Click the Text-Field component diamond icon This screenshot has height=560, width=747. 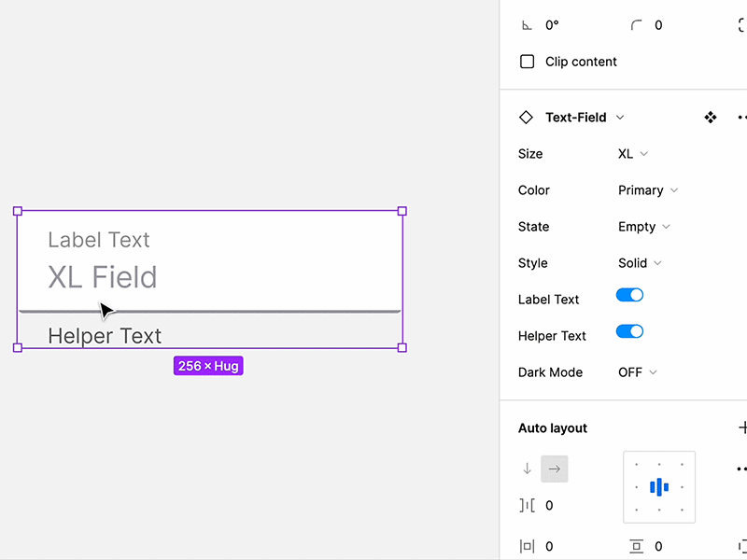click(x=526, y=118)
